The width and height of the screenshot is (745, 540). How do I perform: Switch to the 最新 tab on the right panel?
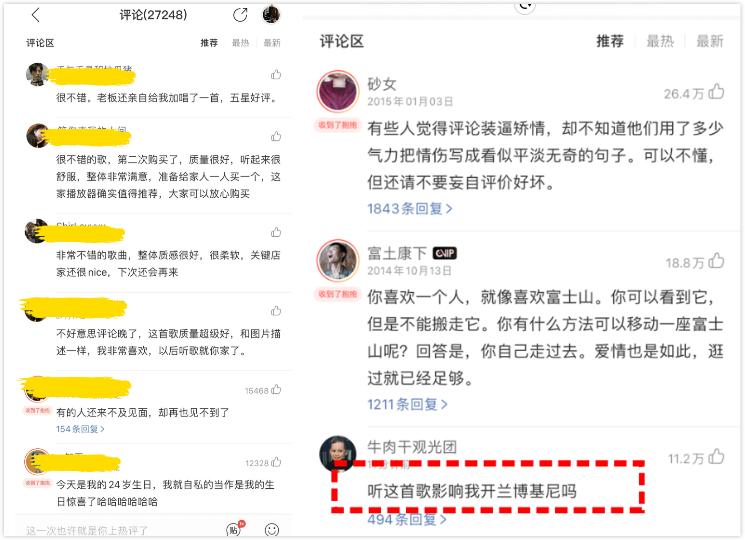(710, 41)
